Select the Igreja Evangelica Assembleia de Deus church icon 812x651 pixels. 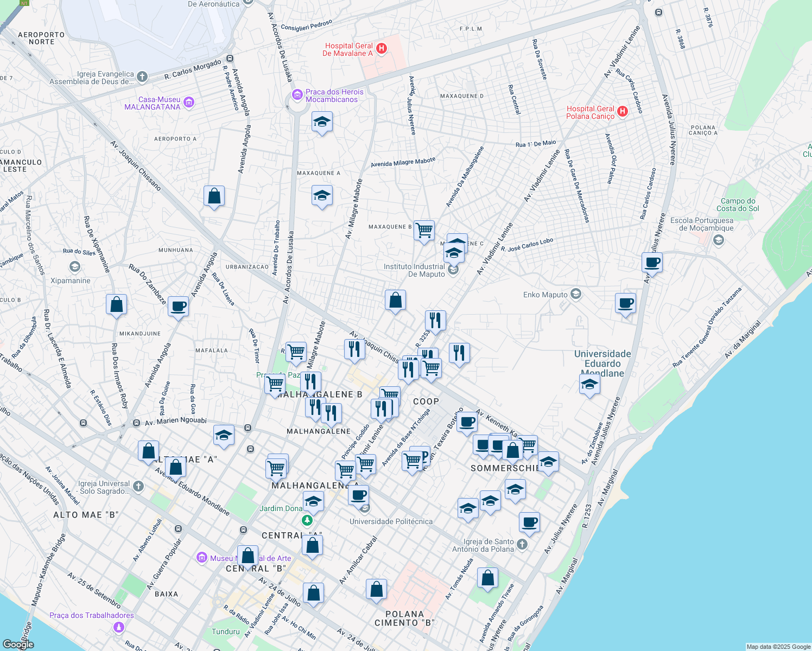[x=142, y=77]
